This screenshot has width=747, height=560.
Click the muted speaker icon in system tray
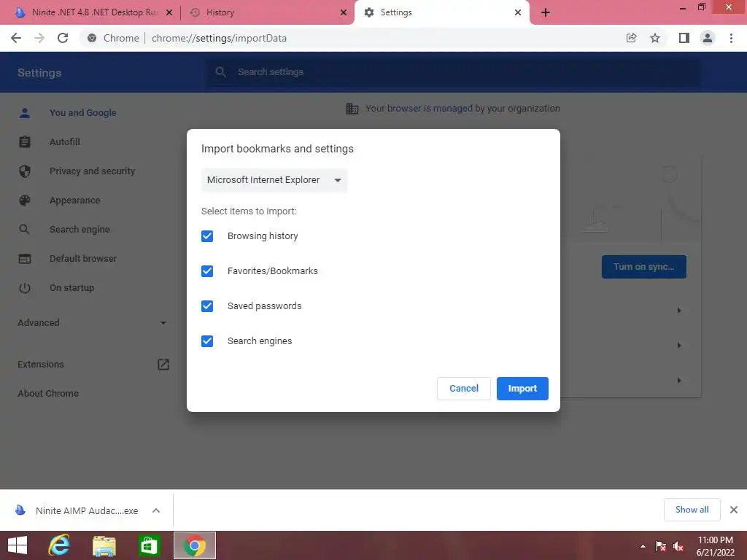(x=678, y=546)
